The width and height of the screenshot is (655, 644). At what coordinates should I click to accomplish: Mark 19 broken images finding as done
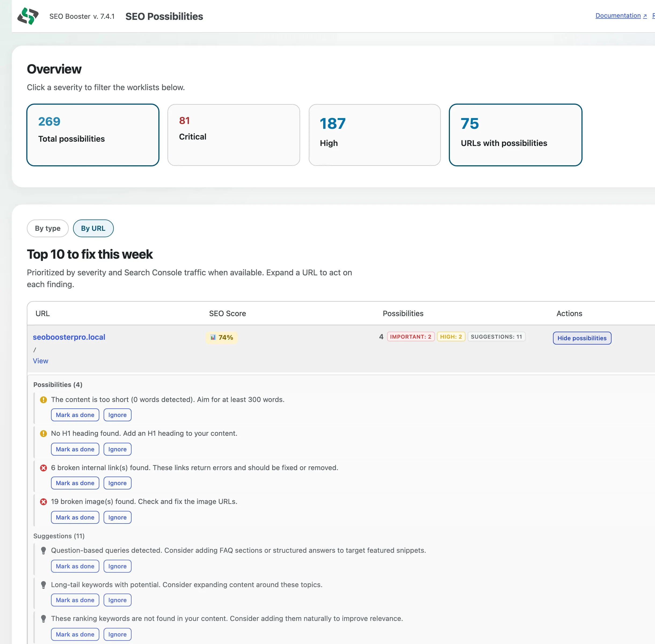point(75,518)
